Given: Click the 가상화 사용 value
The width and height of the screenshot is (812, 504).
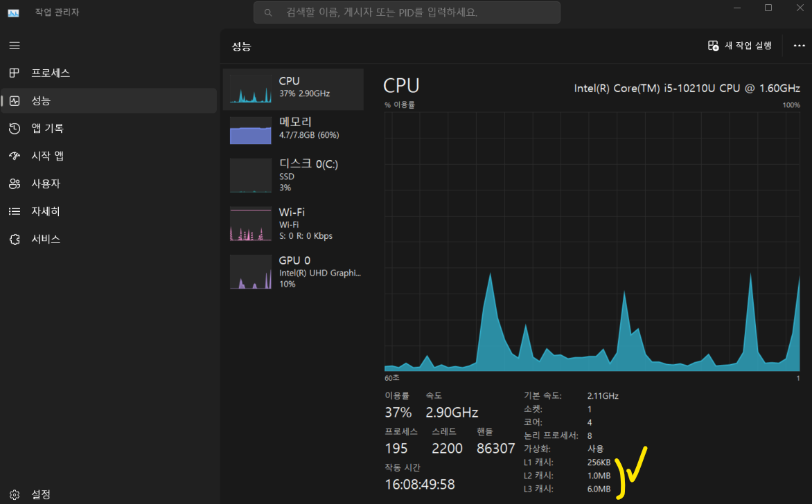Looking at the screenshot, I should click(x=596, y=449).
